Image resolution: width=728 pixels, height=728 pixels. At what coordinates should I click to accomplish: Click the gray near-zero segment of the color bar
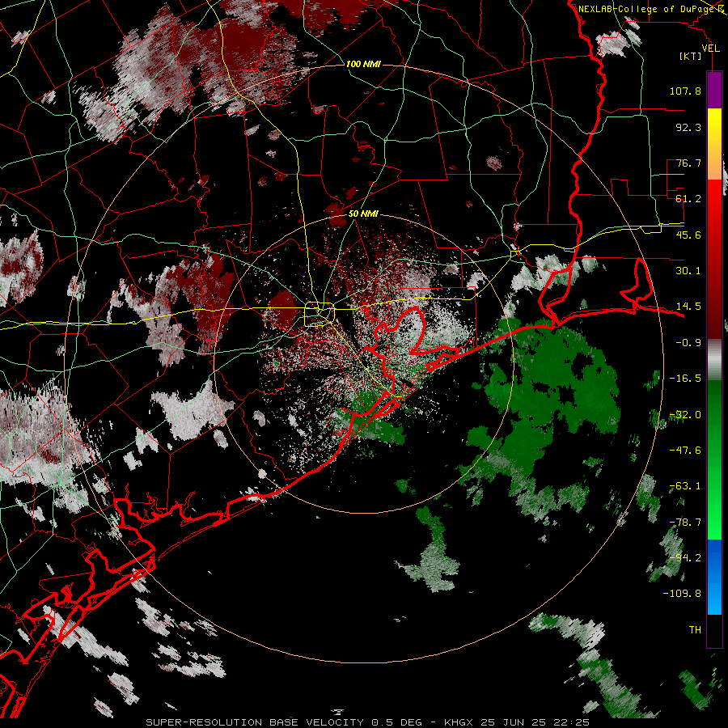[x=714, y=360]
